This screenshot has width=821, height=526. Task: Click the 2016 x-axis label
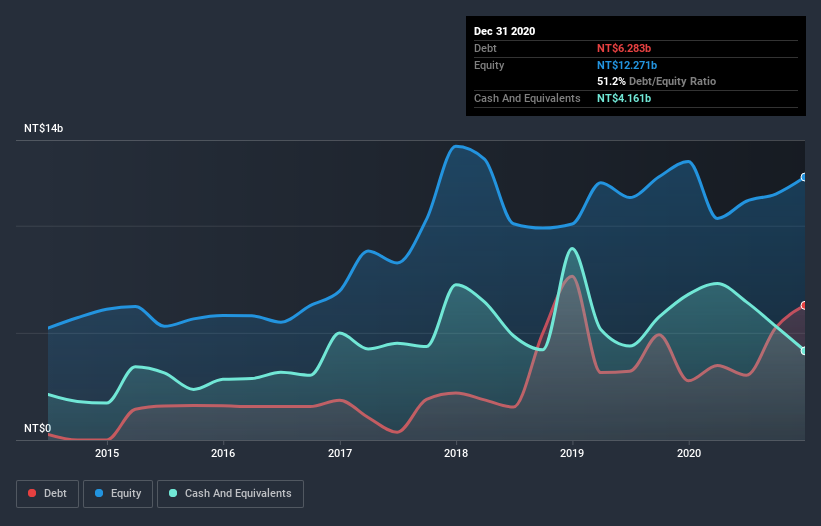[x=223, y=453]
